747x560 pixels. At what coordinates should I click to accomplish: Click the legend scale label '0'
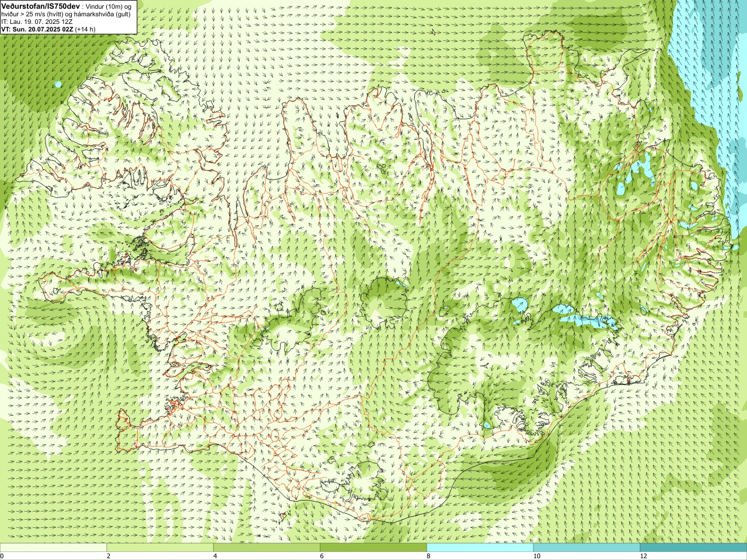click(x=2, y=556)
